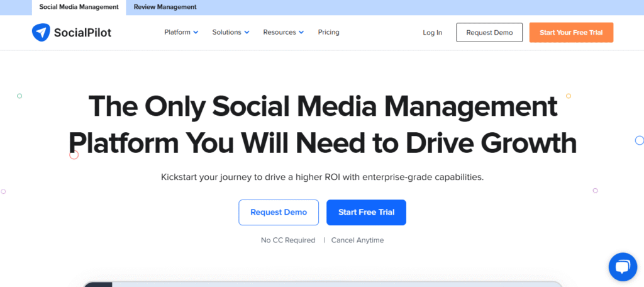Expand the Platform dropdown chevron
This screenshot has width=644, height=287.
[196, 33]
